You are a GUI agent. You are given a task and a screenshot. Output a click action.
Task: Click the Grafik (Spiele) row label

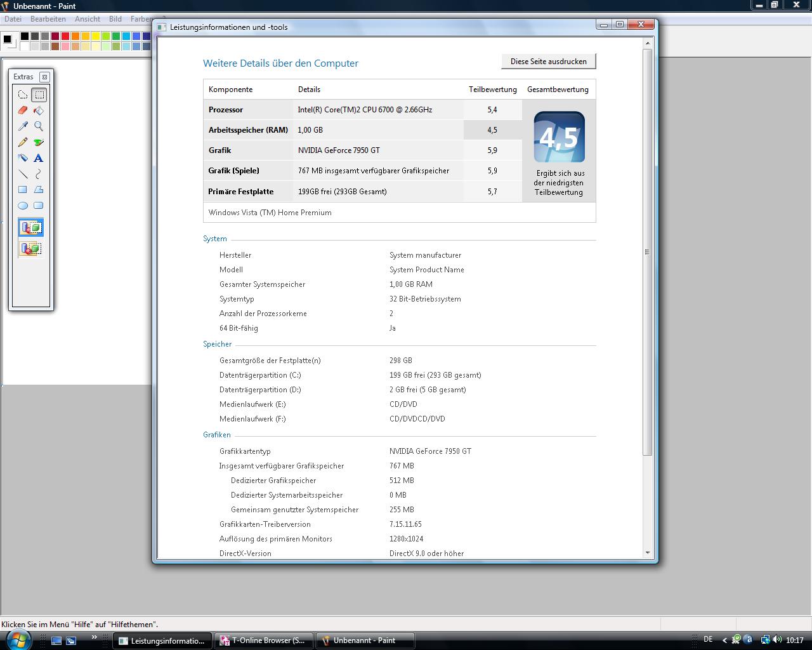234,171
